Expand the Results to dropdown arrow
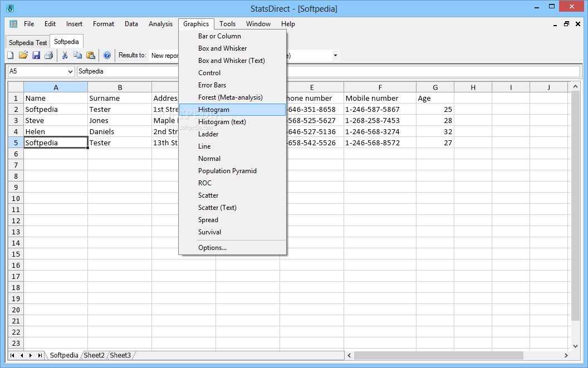This screenshot has width=588, height=368. (x=335, y=56)
